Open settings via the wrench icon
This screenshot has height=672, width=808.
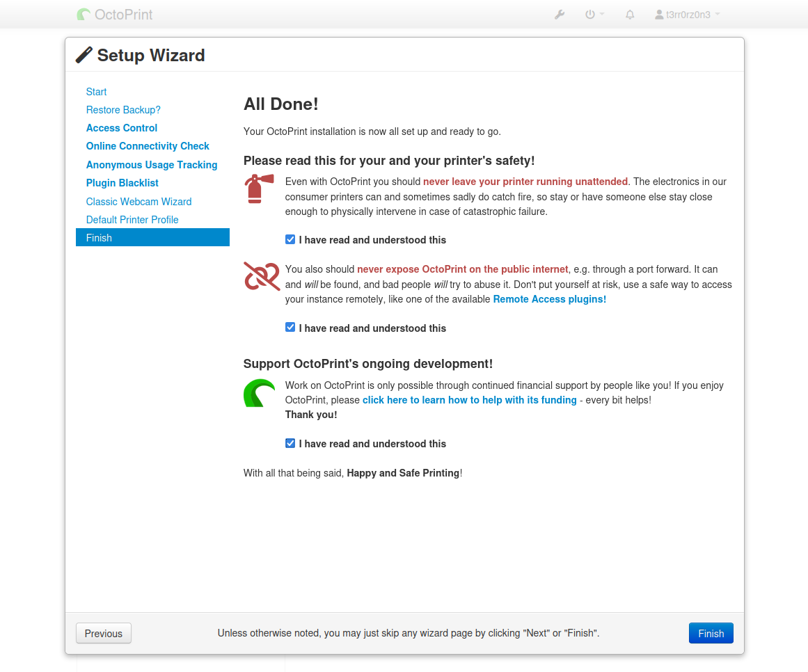coord(560,14)
